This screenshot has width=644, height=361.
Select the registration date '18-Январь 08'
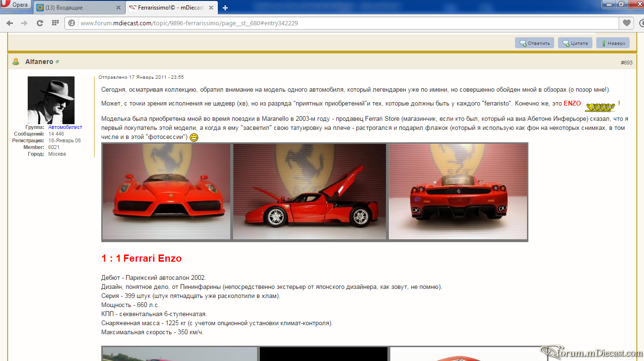click(64, 141)
